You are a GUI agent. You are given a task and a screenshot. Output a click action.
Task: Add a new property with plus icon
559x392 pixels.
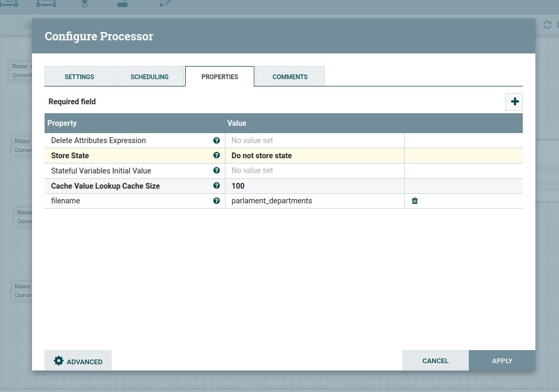pyautogui.click(x=514, y=102)
